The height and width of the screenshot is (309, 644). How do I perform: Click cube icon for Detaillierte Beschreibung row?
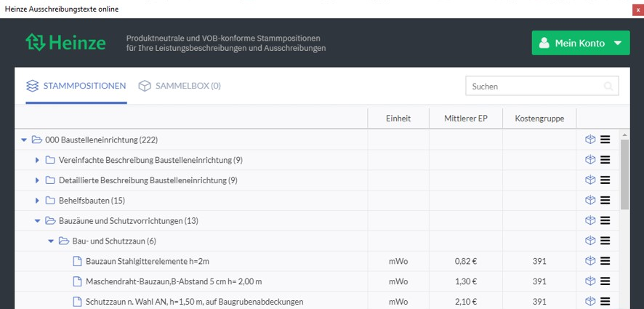pyautogui.click(x=590, y=180)
